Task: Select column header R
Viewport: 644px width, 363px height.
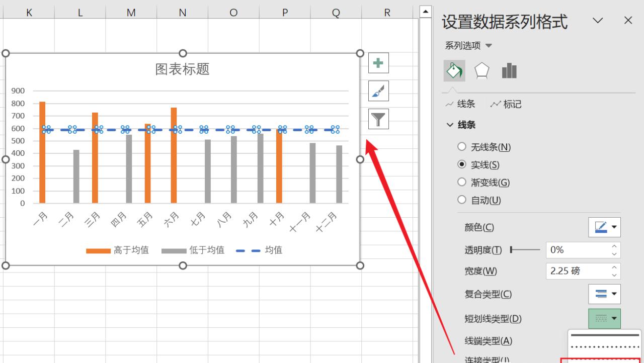Action: point(387,13)
